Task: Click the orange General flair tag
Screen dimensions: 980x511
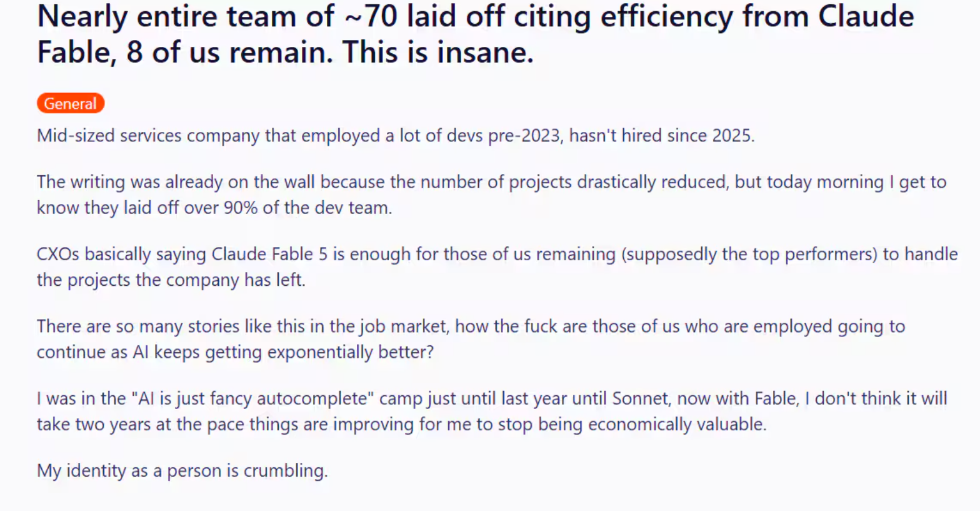Action: (71, 103)
